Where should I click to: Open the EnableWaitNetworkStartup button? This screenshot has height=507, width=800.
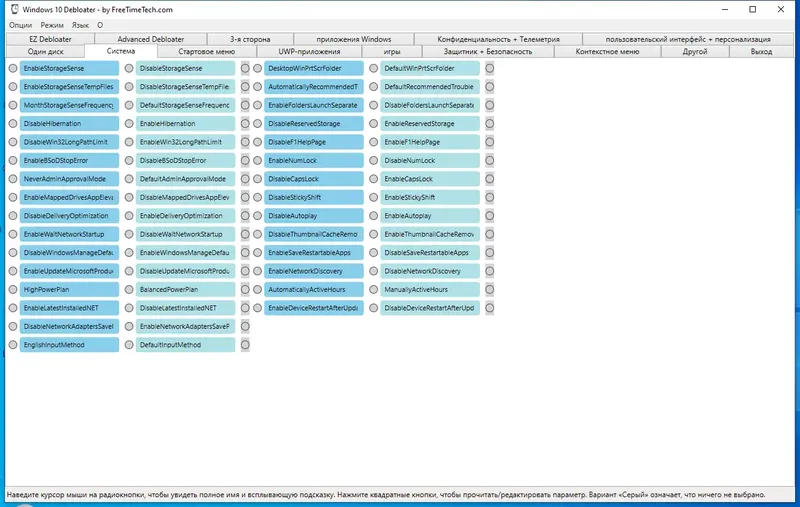pyautogui.click(x=69, y=234)
